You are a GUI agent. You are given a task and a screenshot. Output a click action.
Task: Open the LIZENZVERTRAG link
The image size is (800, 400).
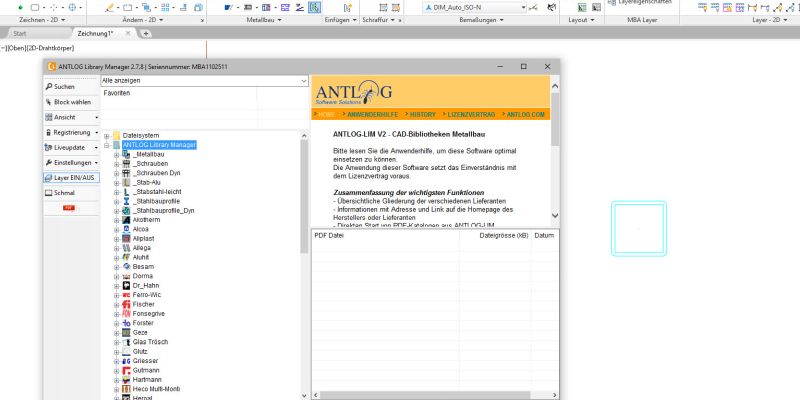pos(471,115)
